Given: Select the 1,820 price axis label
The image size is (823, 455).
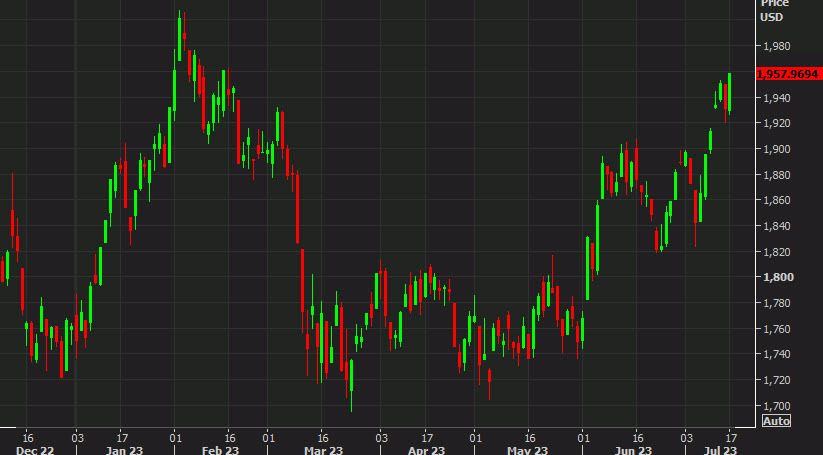Looking at the screenshot, I should coord(776,251).
